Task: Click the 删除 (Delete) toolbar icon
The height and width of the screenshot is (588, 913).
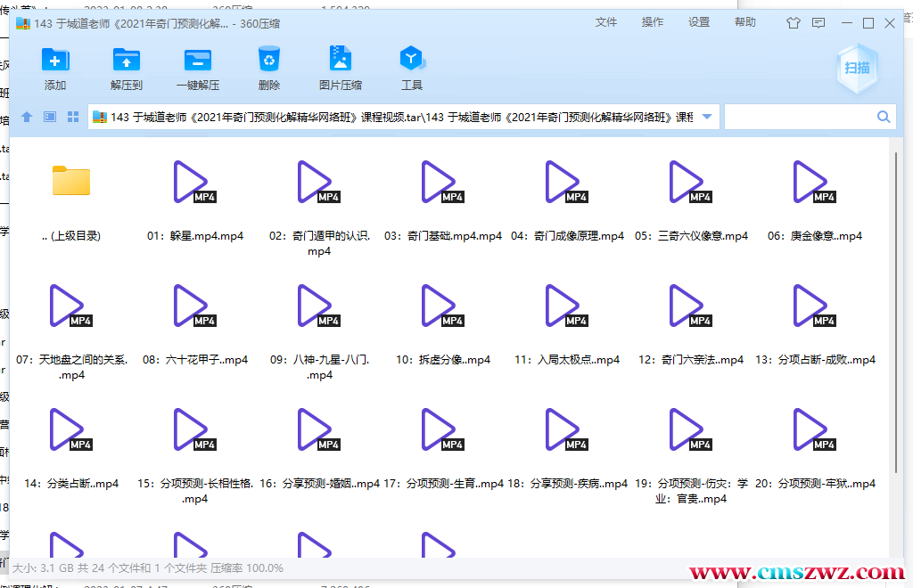Action: tap(269, 67)
